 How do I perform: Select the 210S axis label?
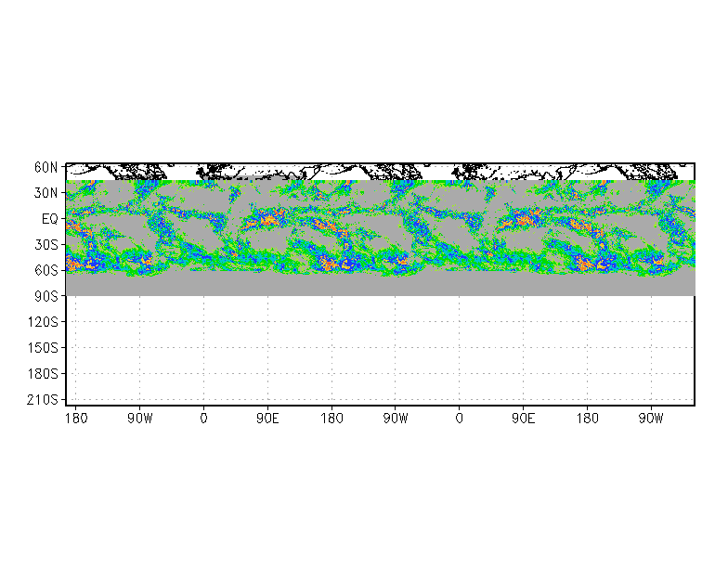43,399
